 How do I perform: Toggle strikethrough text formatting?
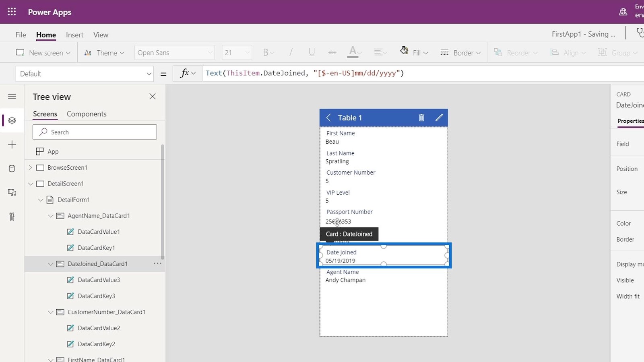click(332, 53)
